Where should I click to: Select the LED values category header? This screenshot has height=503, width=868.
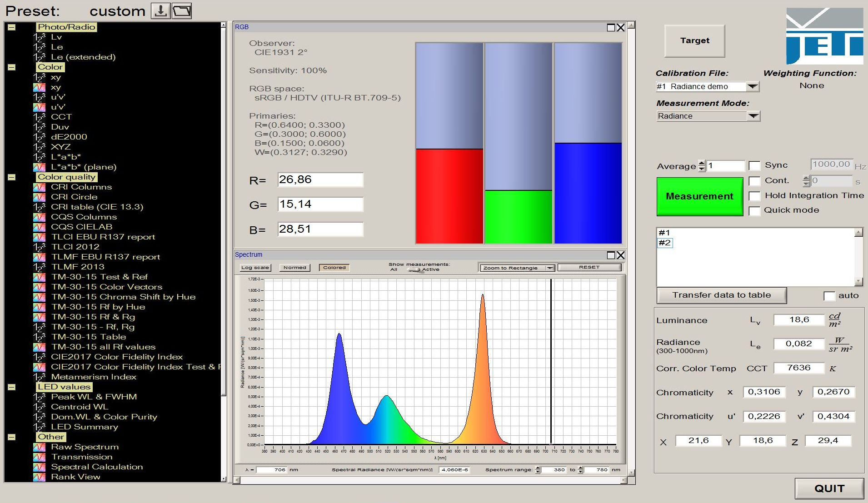[65, 387]
